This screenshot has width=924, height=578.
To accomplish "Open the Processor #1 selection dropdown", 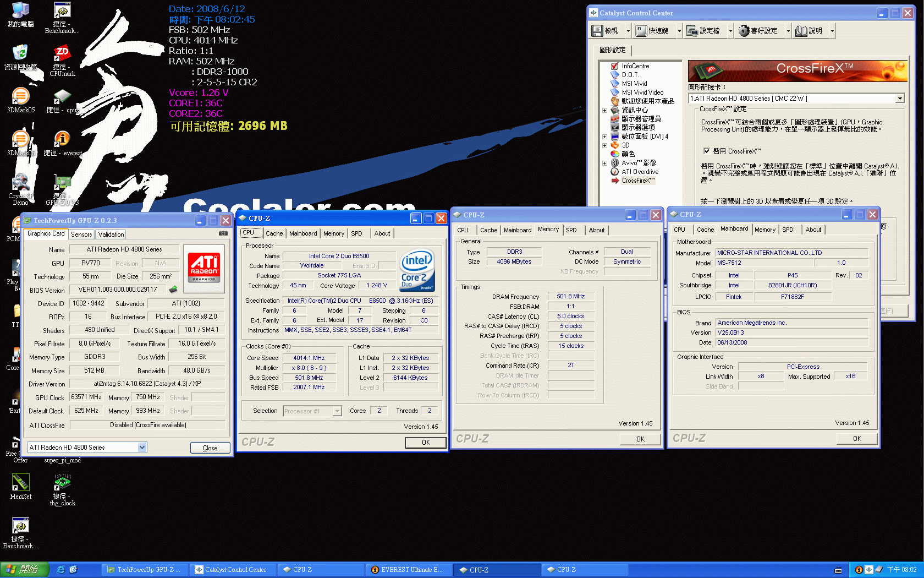I will click(337, 411).
